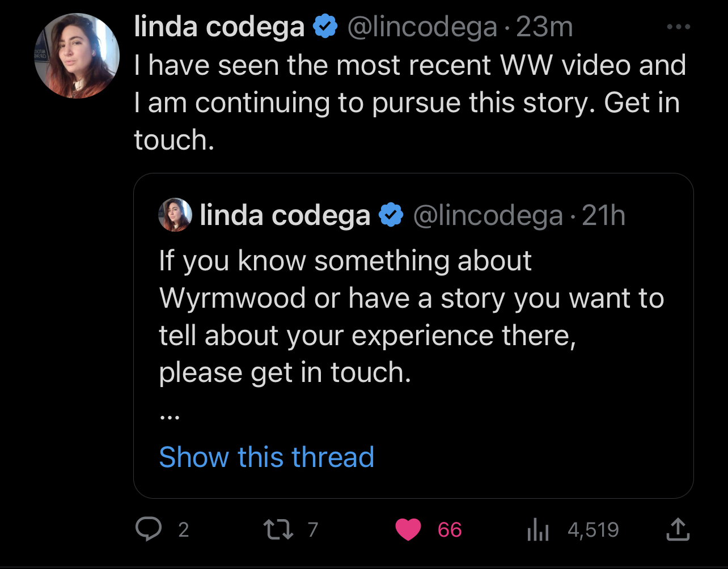Open the @lincodega handle in the quoted tweet
The height and width of the screenshot is (569, 728).
(x=488, y=216)
